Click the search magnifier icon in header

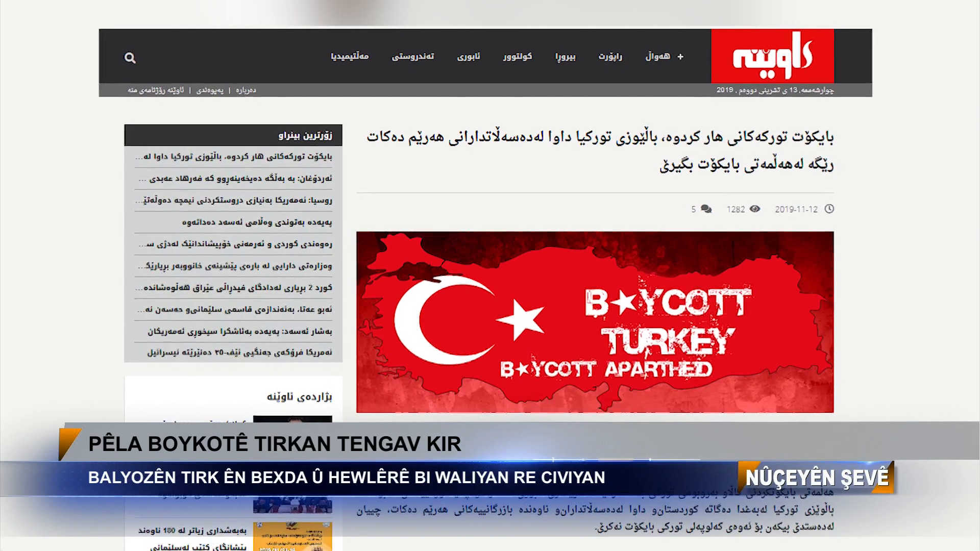point(130,58)
